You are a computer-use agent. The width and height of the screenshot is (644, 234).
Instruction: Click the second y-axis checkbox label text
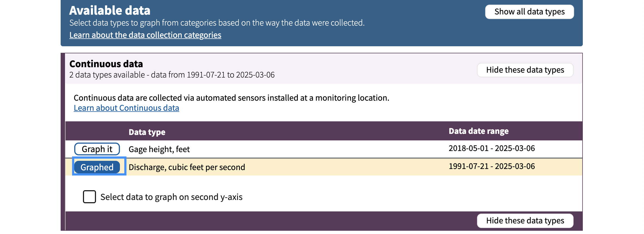pyautogui.click(x=171, y=197)
